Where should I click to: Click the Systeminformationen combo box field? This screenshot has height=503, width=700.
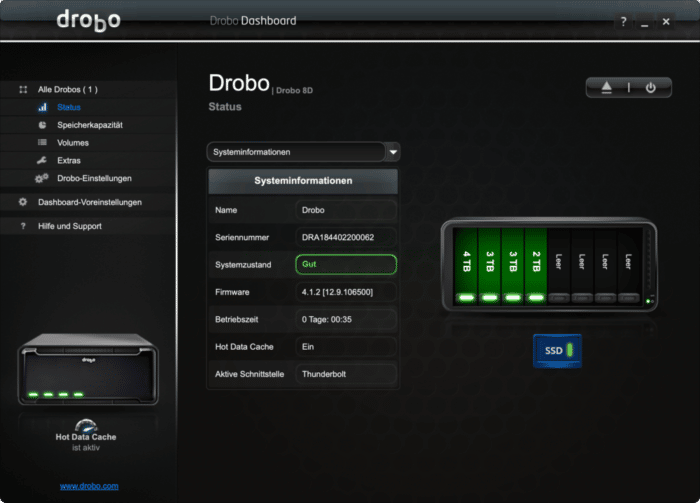click(x=296, y=152)
